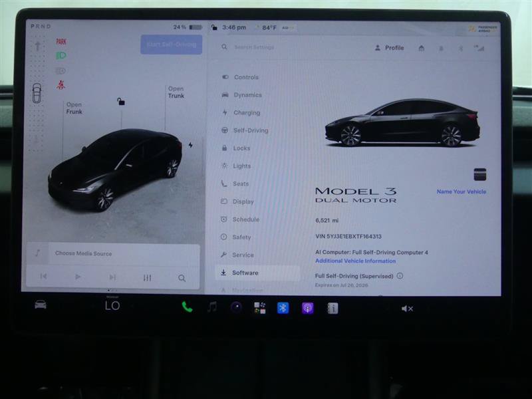Focus the Search Settings field

pyautogui.click(x=254, y=47)
